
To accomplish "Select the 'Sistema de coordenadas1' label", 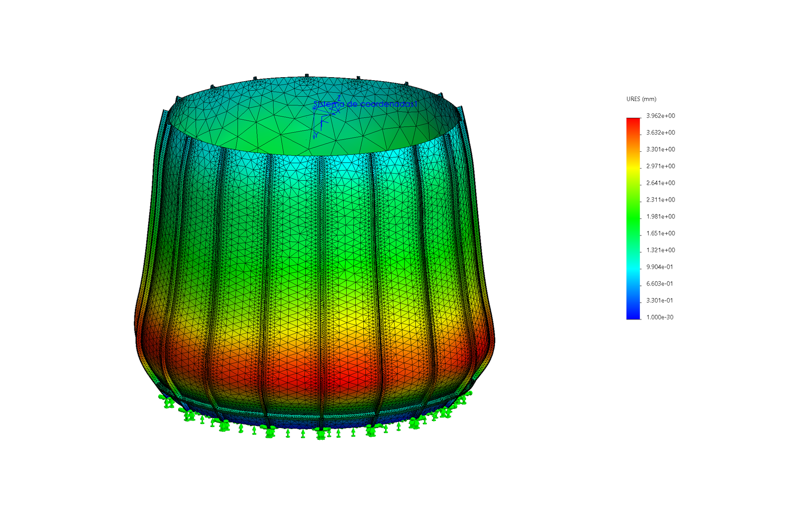I will point(365,104).
